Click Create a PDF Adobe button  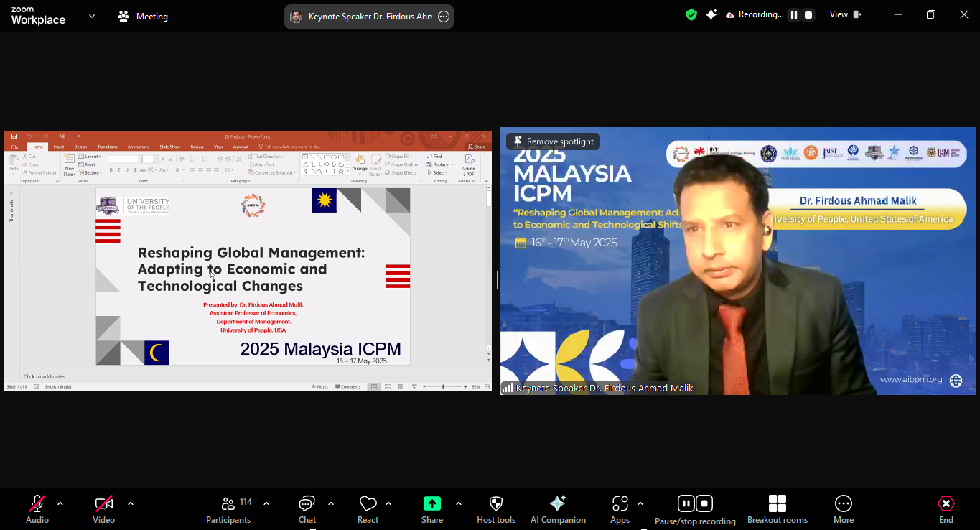click(x=469, y=164)
